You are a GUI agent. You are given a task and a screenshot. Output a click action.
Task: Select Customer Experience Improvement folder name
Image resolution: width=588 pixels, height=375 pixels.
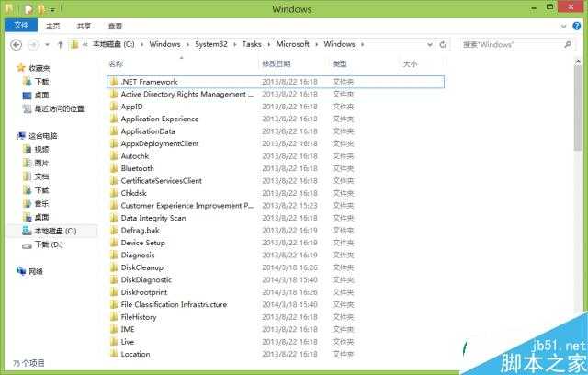coord(187,206)
